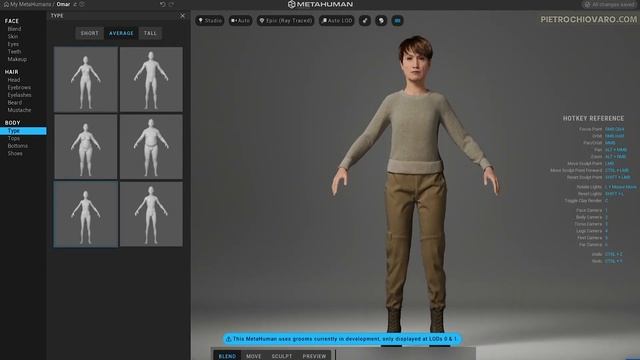Close the Type panel
Image resolution: width=640 pixels, height=360 pixels.
(182, 16)
